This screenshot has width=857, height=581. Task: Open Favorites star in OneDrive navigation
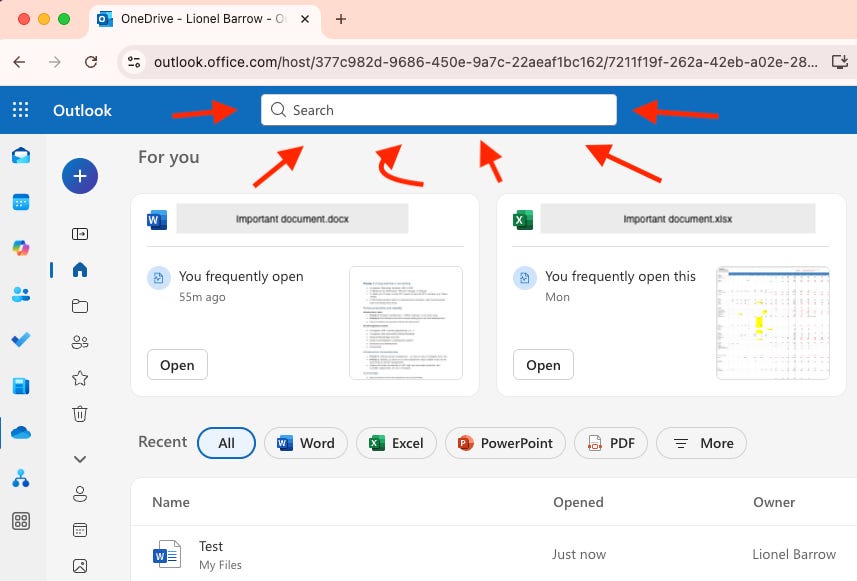(80, 378)
